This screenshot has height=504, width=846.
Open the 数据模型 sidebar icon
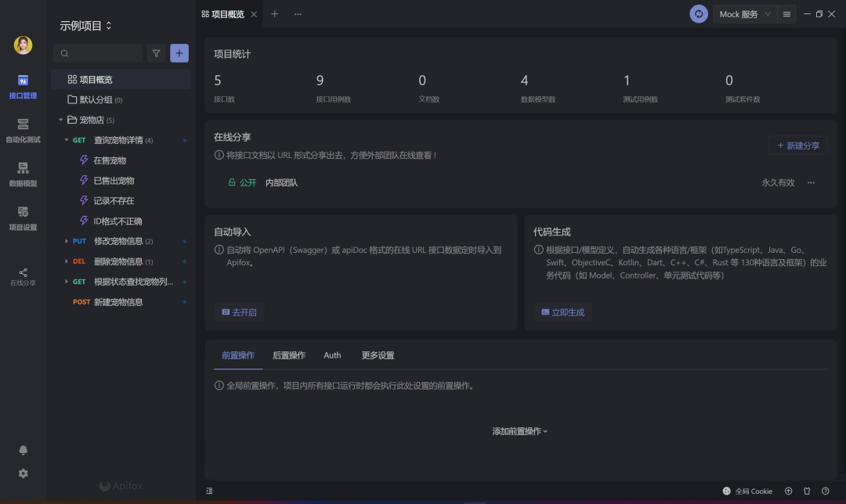coord(23,174)
